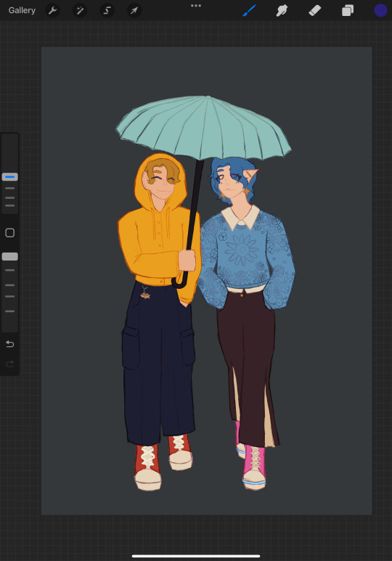The height and width of the screenshot is (561, 392).
Task: Open the Adjustments magic wand menu
Action: pos(79,10)
